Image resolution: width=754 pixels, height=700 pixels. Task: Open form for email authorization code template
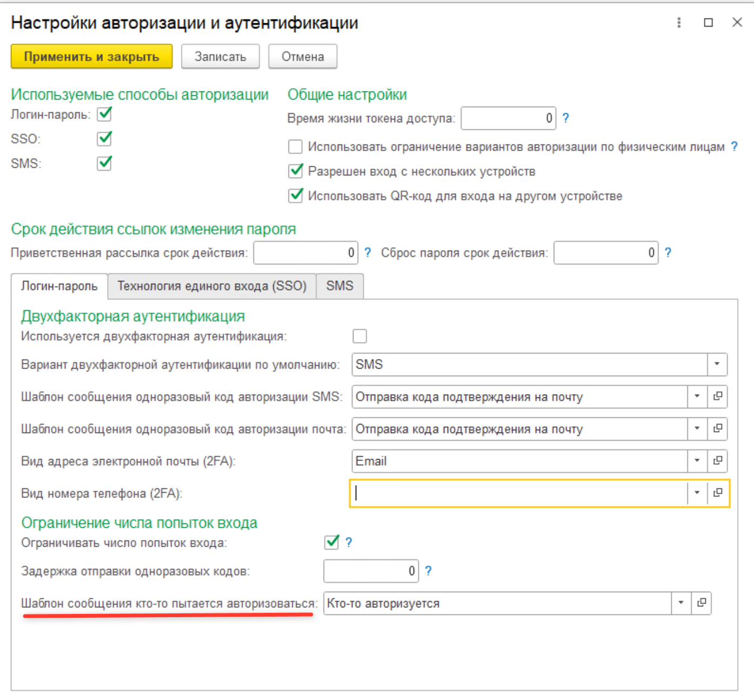click(x=718, y=428)
